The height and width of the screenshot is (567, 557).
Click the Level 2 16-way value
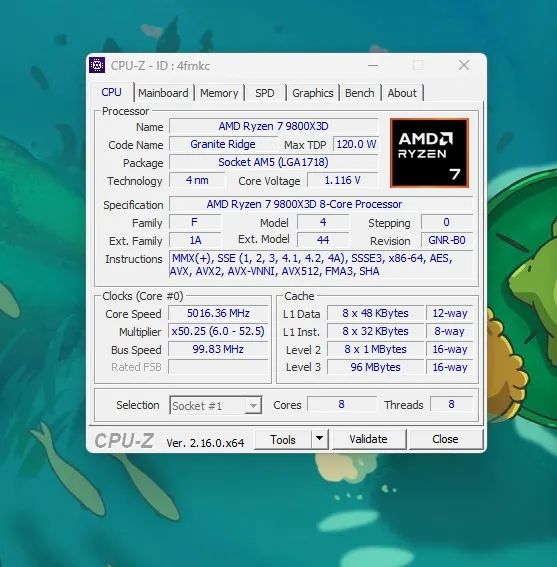(x=450, y=349)
